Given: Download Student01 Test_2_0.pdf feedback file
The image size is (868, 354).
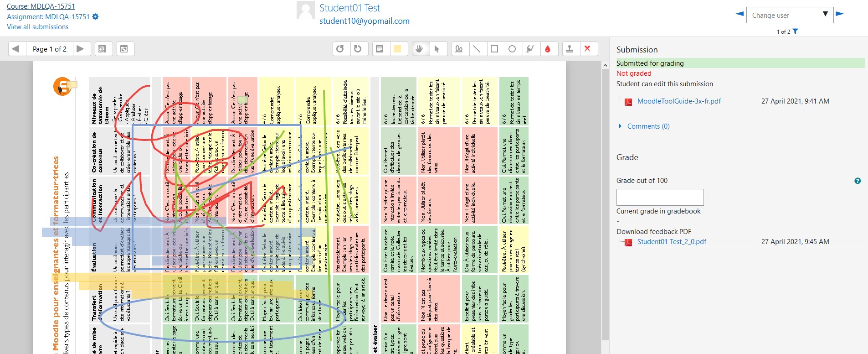Looking at the screenshot, I should tap(672, 242).
